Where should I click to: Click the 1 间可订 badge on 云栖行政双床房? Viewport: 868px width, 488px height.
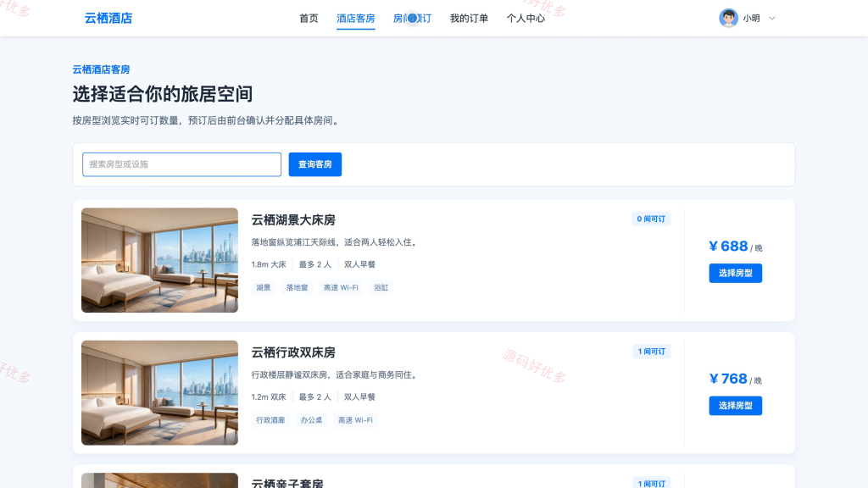[652, 352]
